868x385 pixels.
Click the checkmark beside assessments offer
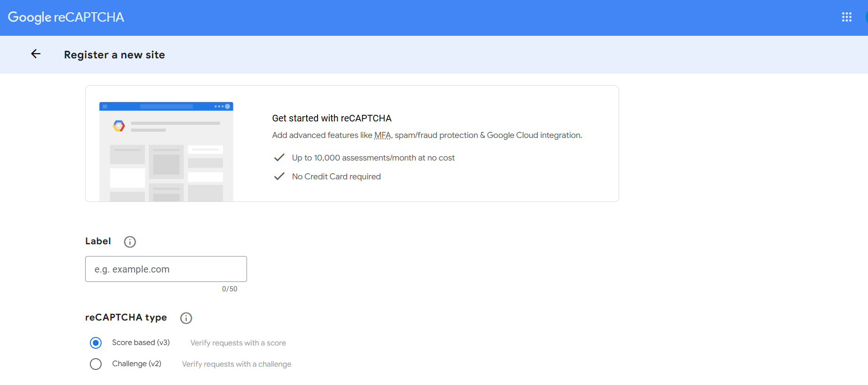[279, 157]
